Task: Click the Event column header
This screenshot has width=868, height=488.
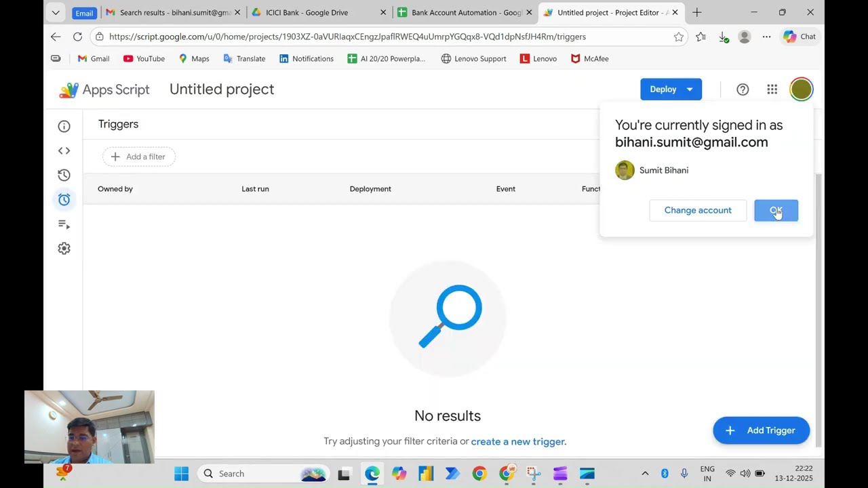Action: 506,189
